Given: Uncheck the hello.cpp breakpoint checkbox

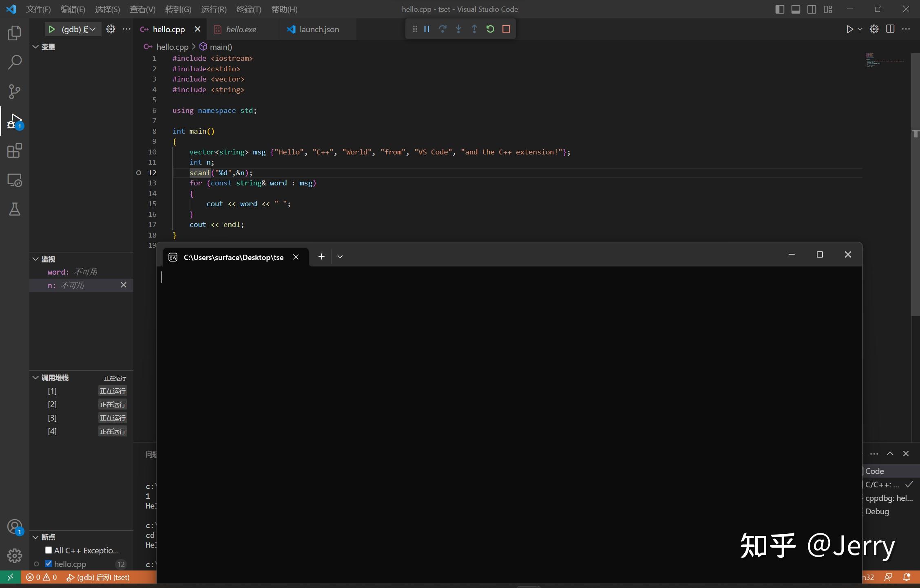Looking at the screenshot, I should [x=49, y=564].
